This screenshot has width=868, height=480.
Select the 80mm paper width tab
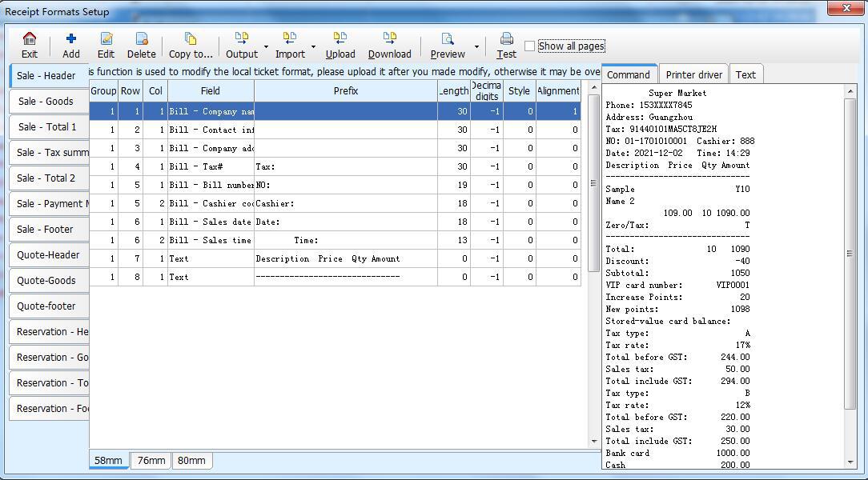(x=191, y=460)
